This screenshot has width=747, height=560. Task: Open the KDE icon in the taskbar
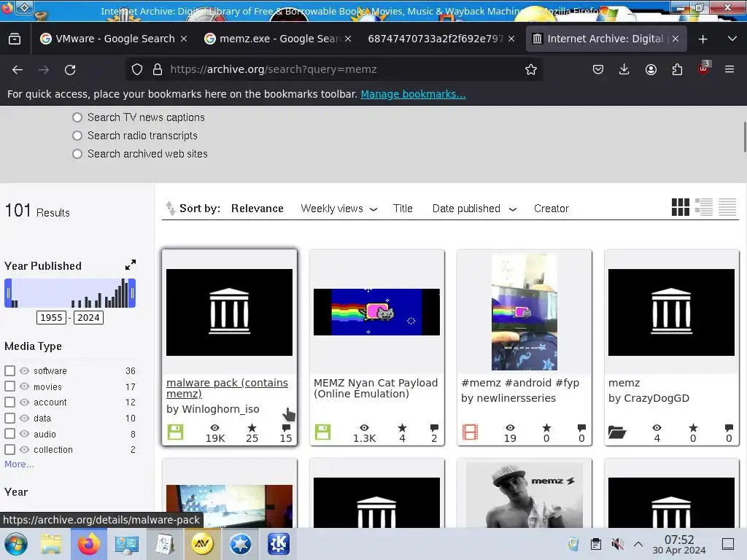coord(278,544)
